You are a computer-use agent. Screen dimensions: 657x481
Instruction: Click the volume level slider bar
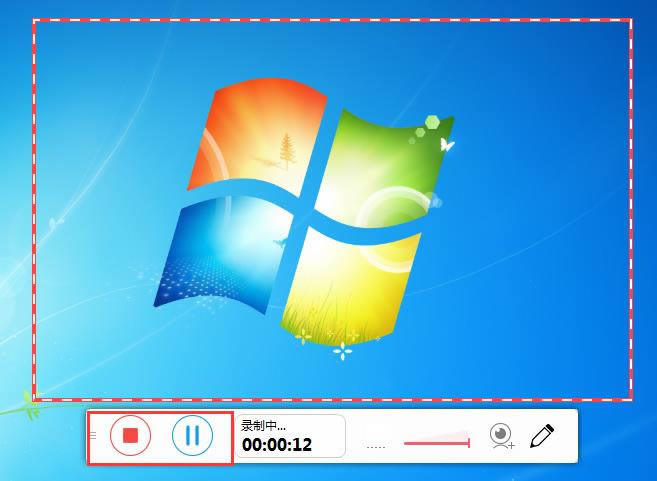pyautogui.click(x=435, y=442)
